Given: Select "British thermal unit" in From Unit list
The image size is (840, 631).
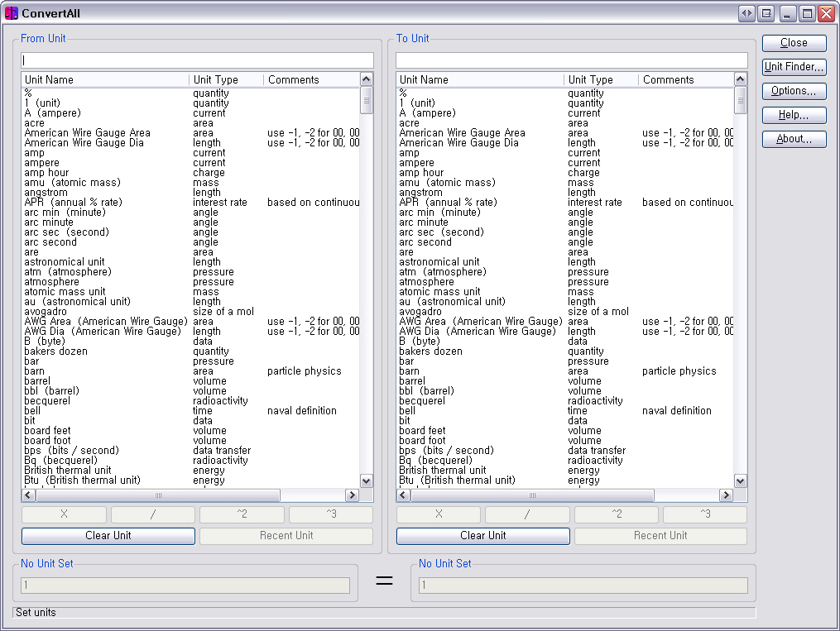Looking at the screenshot, I should [68, 471].
